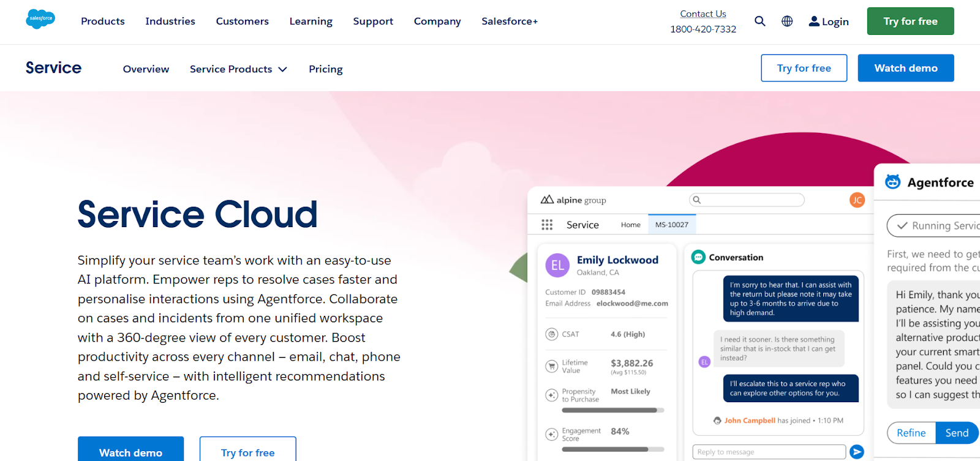Click the Propensity to Purchase progress bar

pyautogui.click(x=612, y=410)
